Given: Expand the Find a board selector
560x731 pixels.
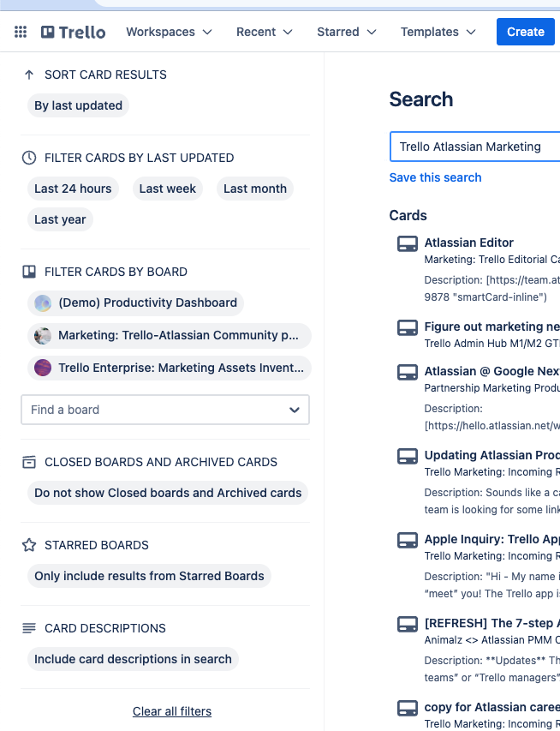Looking at the screenshot, I should [x=164, y=410].
